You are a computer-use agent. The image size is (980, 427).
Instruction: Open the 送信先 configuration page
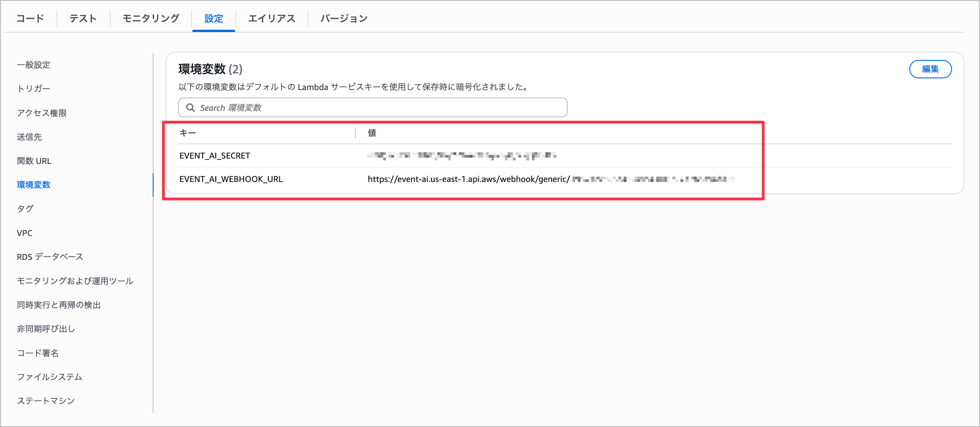click(x=29, y=137)
